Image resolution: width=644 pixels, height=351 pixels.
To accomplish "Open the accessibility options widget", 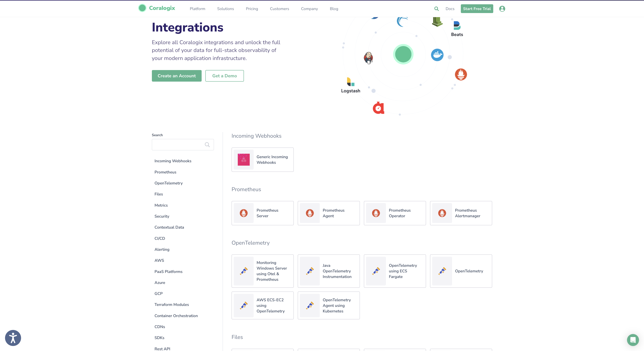I will 13,338.
